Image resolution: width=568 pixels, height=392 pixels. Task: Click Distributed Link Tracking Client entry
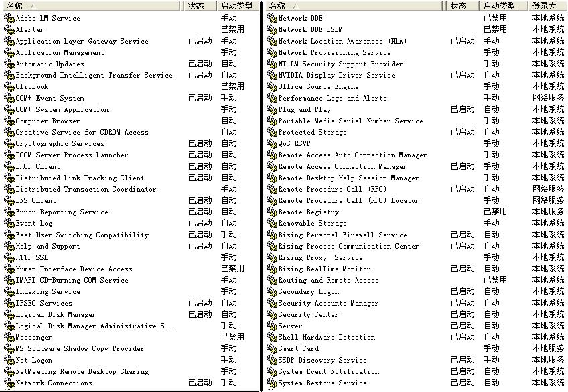click(x=80, y=178)
